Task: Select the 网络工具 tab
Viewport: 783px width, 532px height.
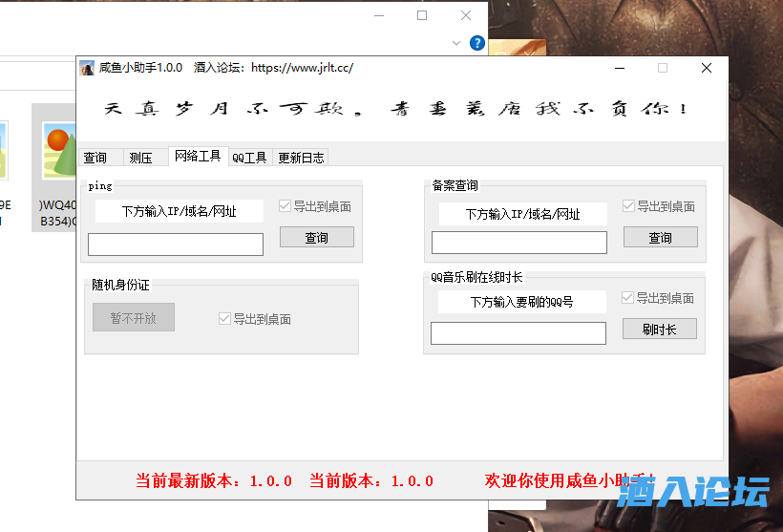Action: click(x=198, y=157)
